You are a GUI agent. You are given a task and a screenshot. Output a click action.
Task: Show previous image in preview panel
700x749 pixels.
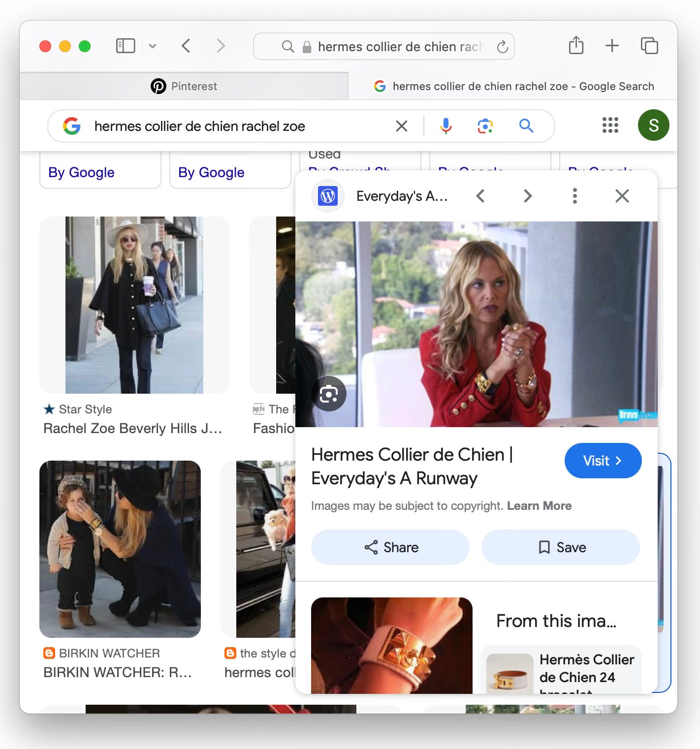(480, 196)
